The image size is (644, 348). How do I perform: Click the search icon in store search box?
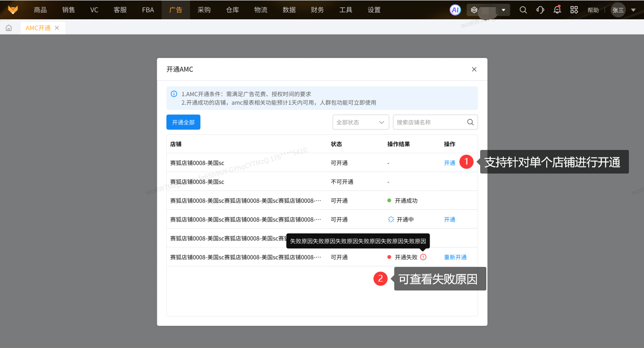click(470, 122)
